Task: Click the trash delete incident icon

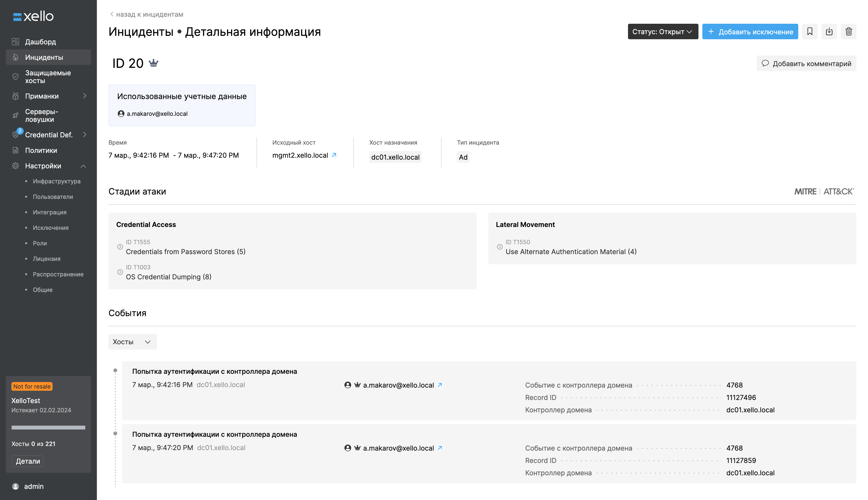Action: coord(848,31)
